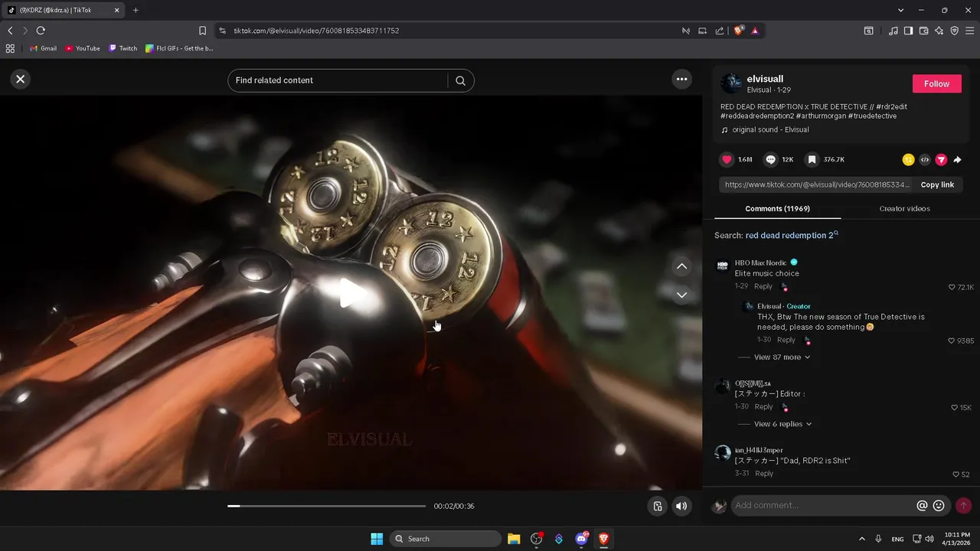Switch to the Comments (11969) tab
This screenshot has width=980, height=551.
[x=777, y=208]
